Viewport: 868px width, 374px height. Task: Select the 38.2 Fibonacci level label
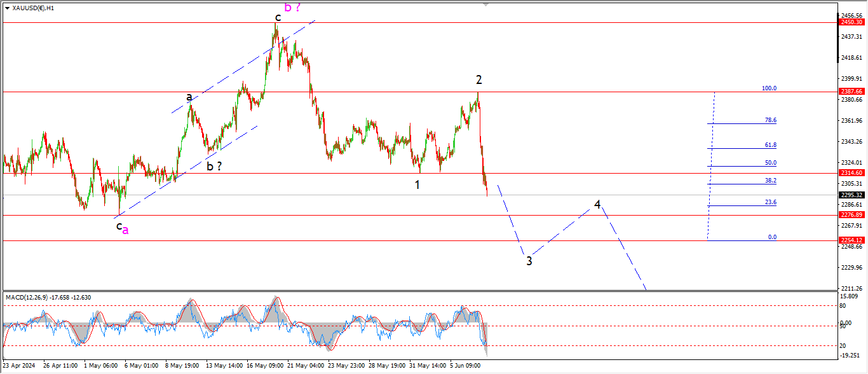(770, 181)
